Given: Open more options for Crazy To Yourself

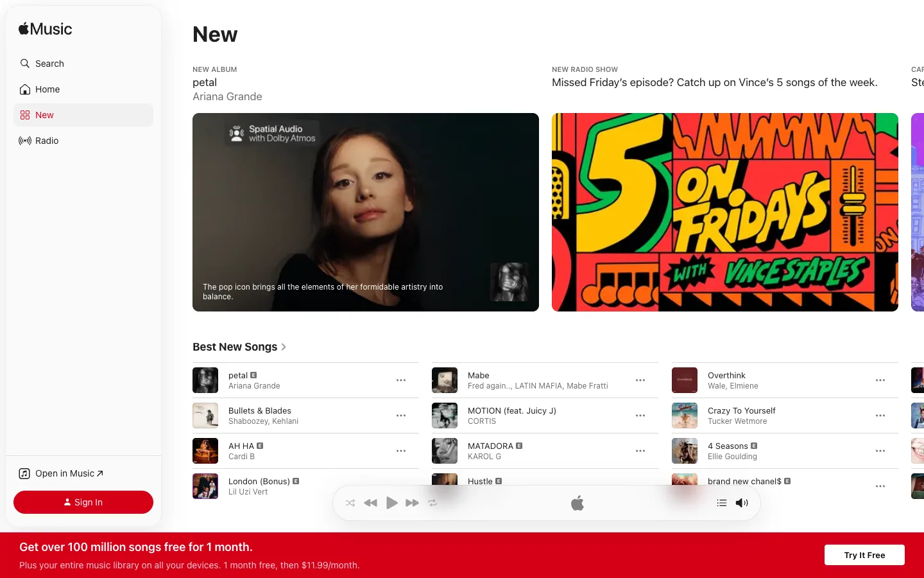Looking at the screenshot, I should tap(880, 416).
